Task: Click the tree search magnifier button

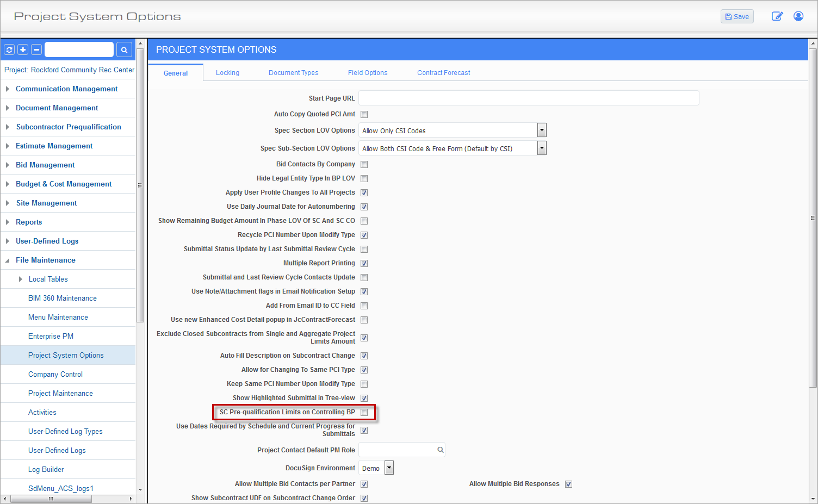Action: [x=124, y=50]
